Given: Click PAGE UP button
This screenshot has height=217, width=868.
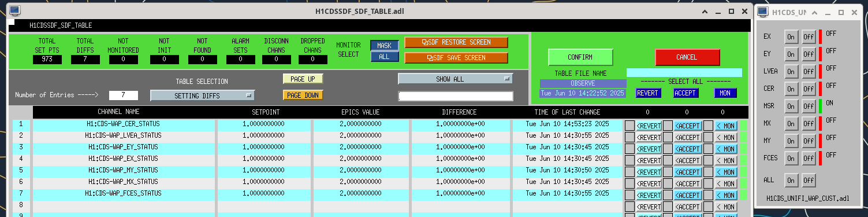Looking at the screenshot, I should [x=303, y=79].
